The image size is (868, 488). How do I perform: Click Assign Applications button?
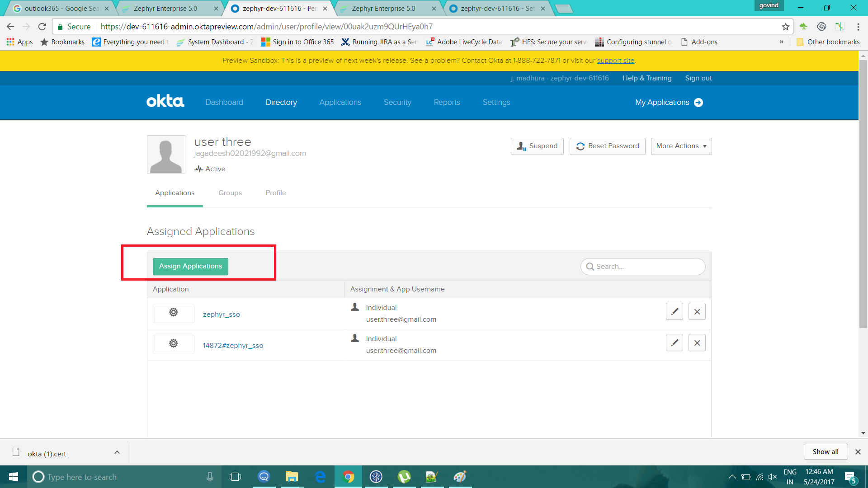pos(190,267)
